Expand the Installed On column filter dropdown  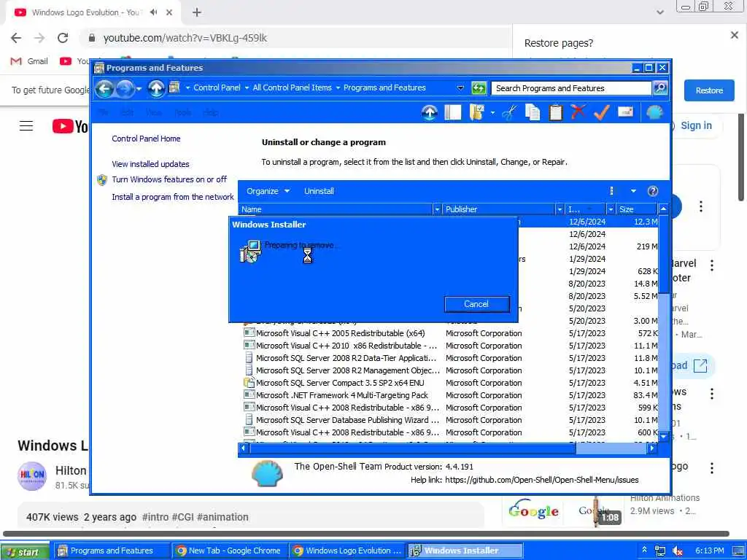(x=611, y=209)
